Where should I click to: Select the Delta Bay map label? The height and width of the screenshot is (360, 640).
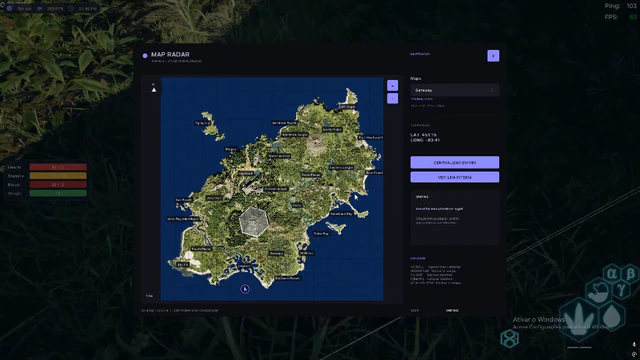point(321,233)
